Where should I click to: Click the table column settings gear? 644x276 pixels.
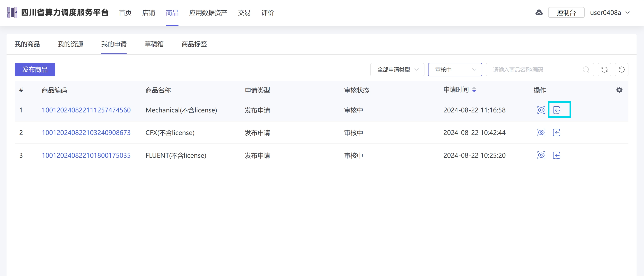[619, 90]
